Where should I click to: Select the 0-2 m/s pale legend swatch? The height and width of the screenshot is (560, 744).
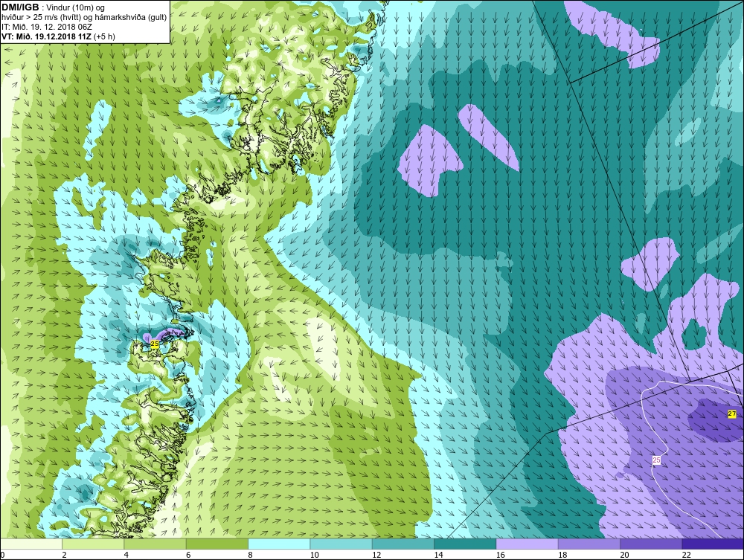pos(31,544)
